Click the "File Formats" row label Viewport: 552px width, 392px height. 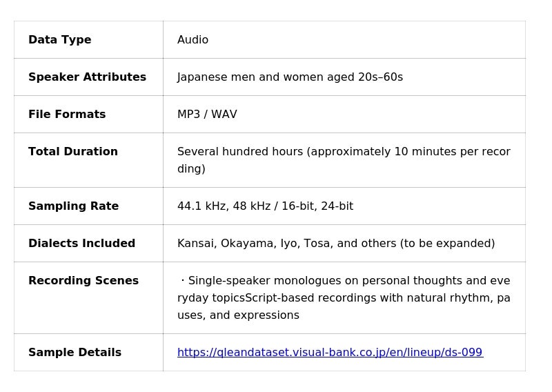coord(67,115)
